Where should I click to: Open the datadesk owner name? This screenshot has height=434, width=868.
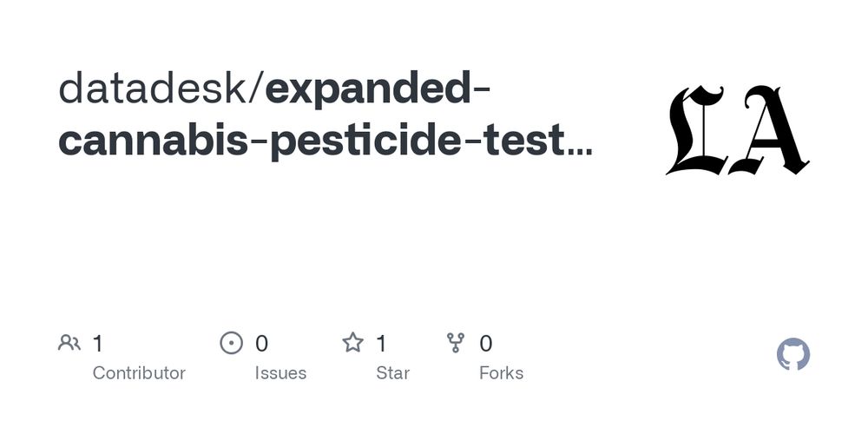153,88
